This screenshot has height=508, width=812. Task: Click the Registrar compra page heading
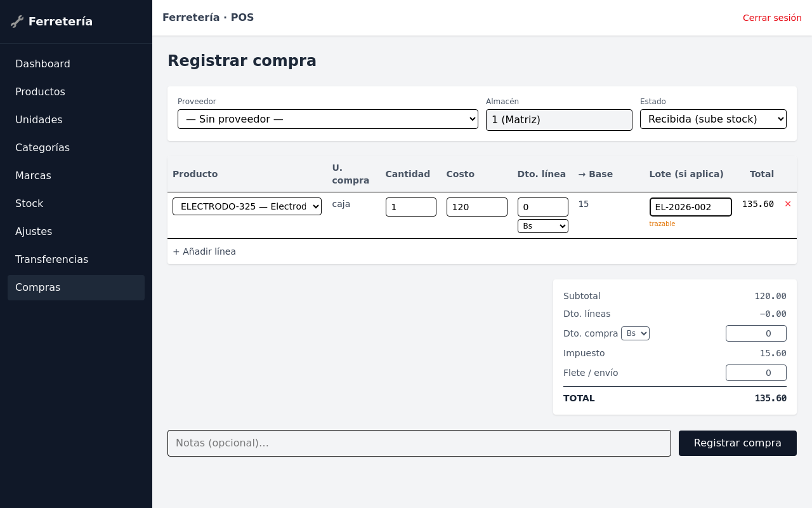(x=242, y=61)
